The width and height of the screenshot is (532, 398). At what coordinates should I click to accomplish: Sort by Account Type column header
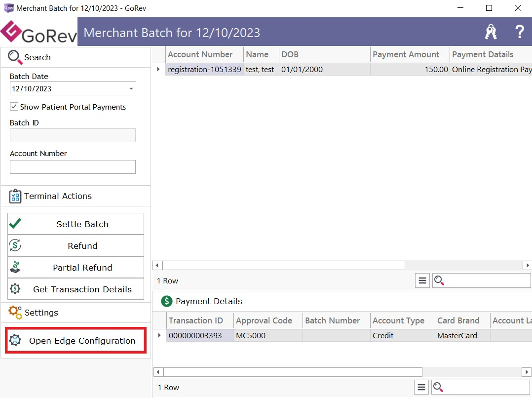tap(402, 320)
